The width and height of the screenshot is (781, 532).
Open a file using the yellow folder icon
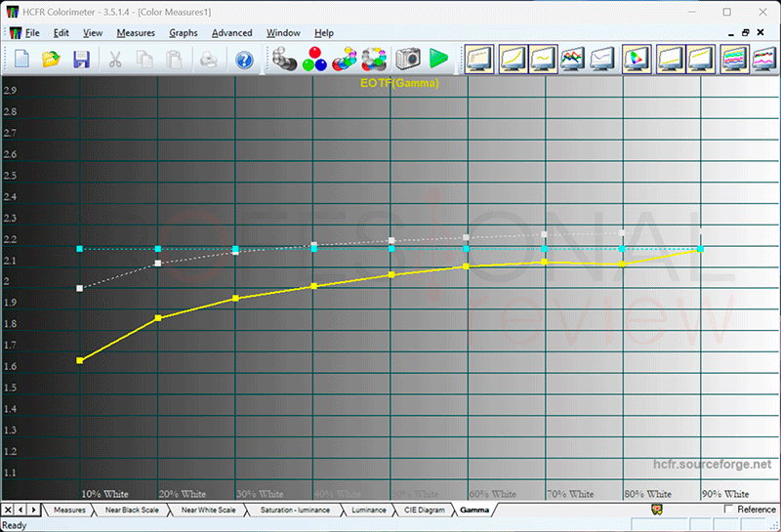click(x=51, y=60)
